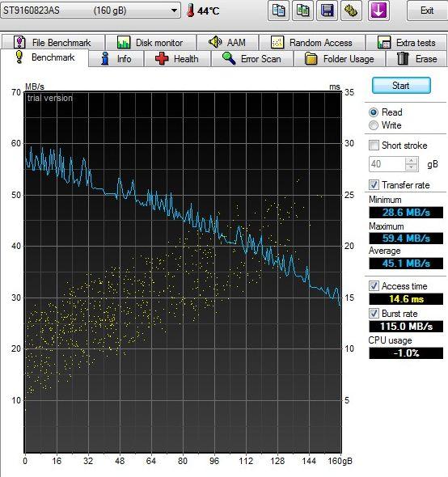Viewport: 448px width, 477px height.
Task: Open the Erase tab
Action: click(x=416, y=58)
